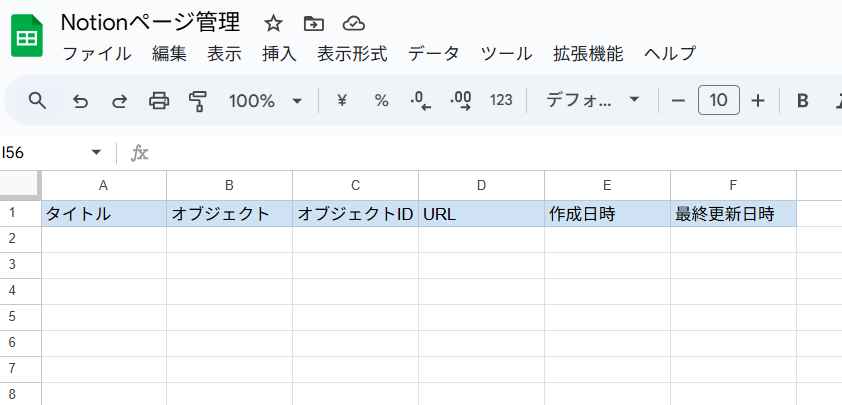Open the 表示形式 menu
Screen dimensions: 842x405
point(352,54)
